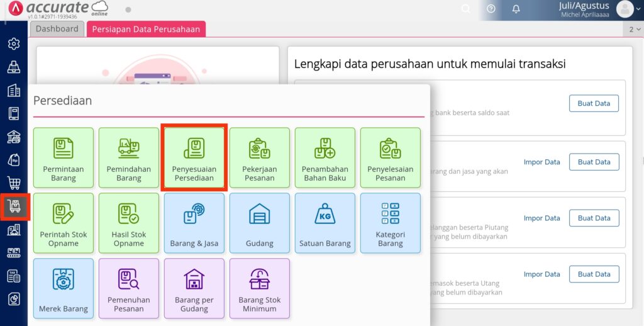This screenshot has height=326, width=644.
Task: Switch to the Dashboard tab
Action: [x=57, y=29]
